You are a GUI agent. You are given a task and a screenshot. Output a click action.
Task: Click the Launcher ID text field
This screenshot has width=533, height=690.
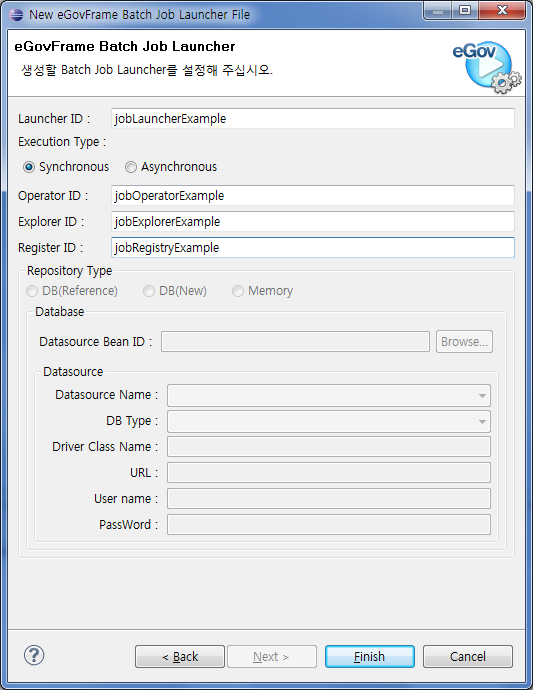pos(313,119)
